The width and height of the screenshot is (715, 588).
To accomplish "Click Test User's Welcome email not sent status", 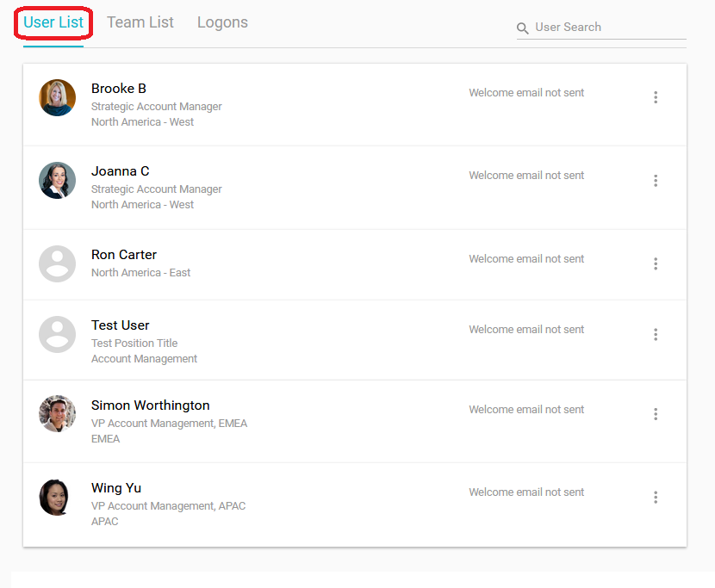I will pyautogui.click(x=526, y=330).
